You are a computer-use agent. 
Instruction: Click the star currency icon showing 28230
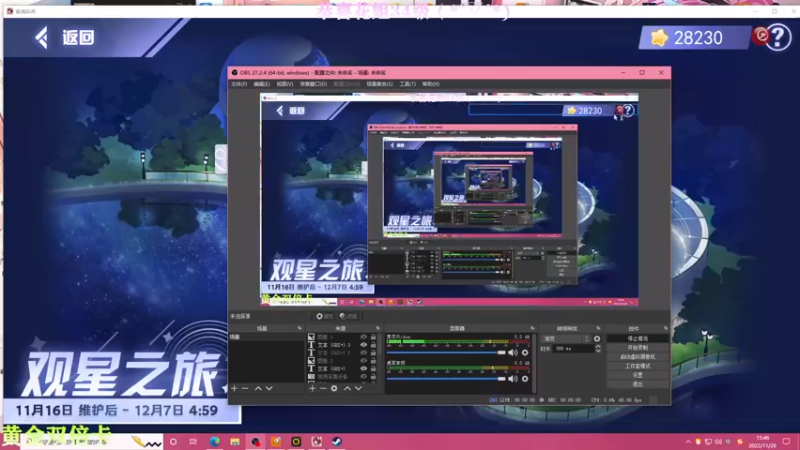pyautogui.click(x=659, y=38)
